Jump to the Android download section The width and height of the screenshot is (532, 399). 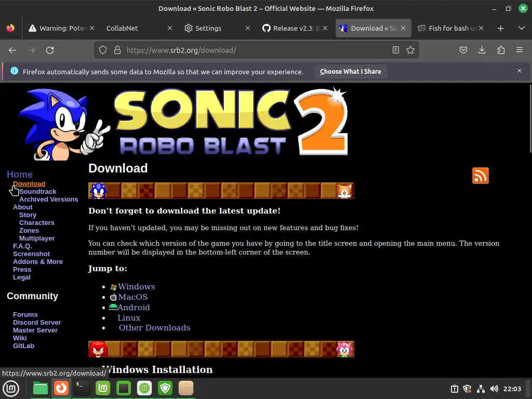(134, 307)
